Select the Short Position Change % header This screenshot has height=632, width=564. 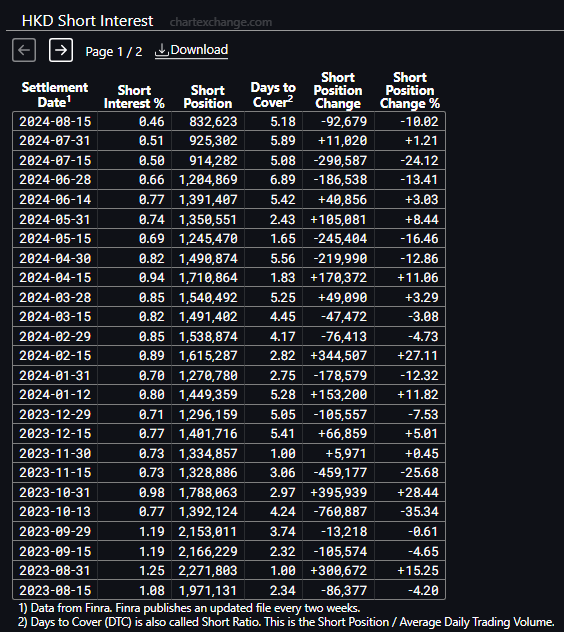tap(410, 90)
